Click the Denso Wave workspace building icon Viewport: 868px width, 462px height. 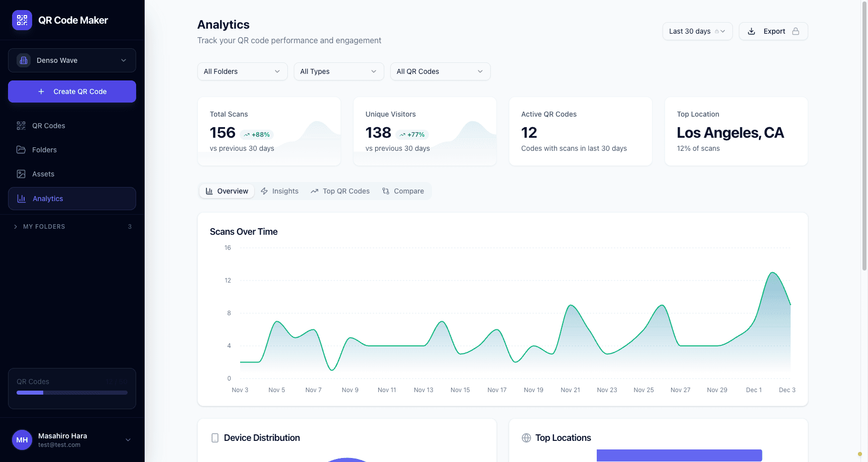(x=23, y=60)
